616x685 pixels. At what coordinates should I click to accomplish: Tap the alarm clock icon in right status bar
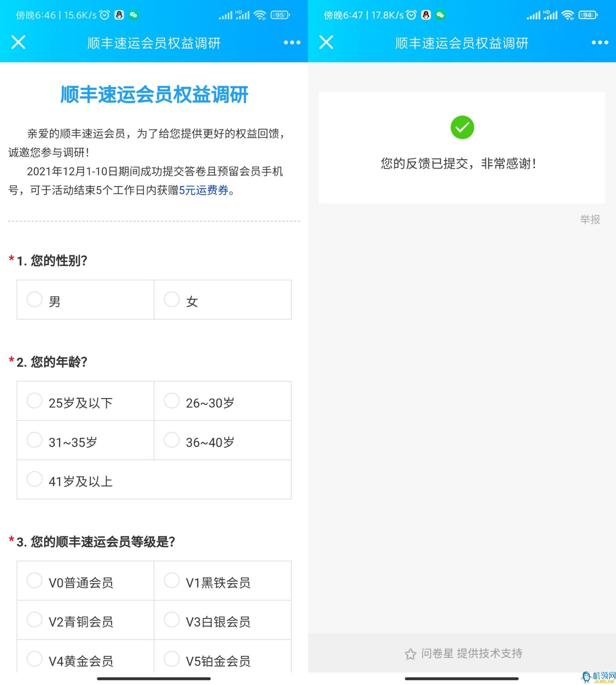pos(411,15)
